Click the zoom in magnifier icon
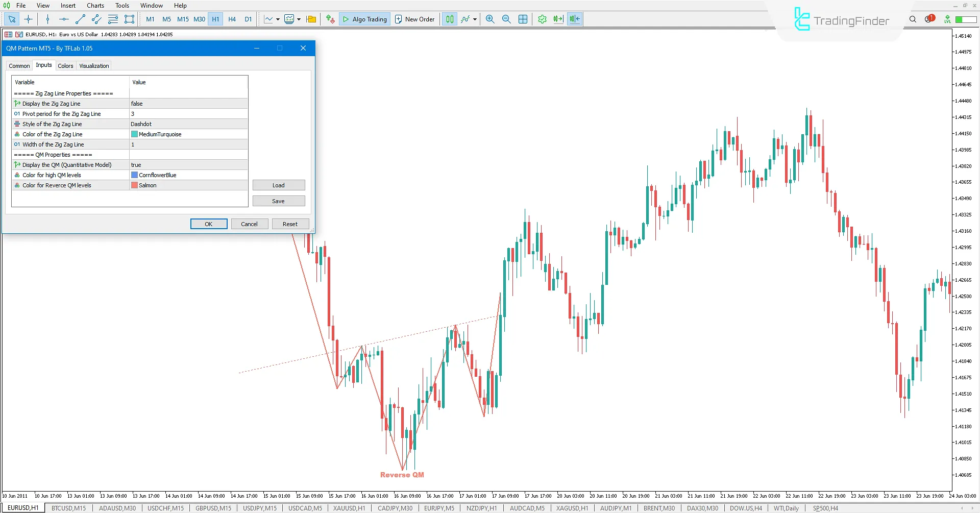Screen dimensions: 980x513 tap(490, 19)
